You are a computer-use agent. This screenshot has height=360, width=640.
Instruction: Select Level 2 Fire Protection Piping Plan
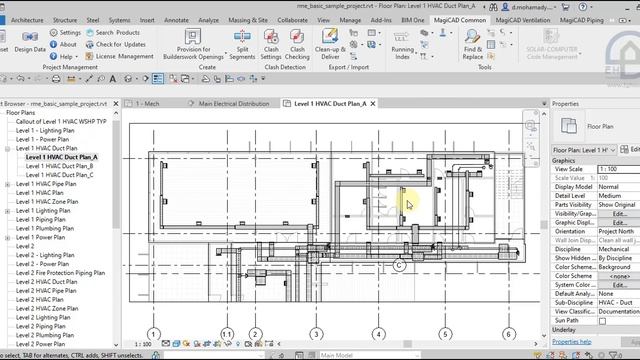[x=60, y=273]
